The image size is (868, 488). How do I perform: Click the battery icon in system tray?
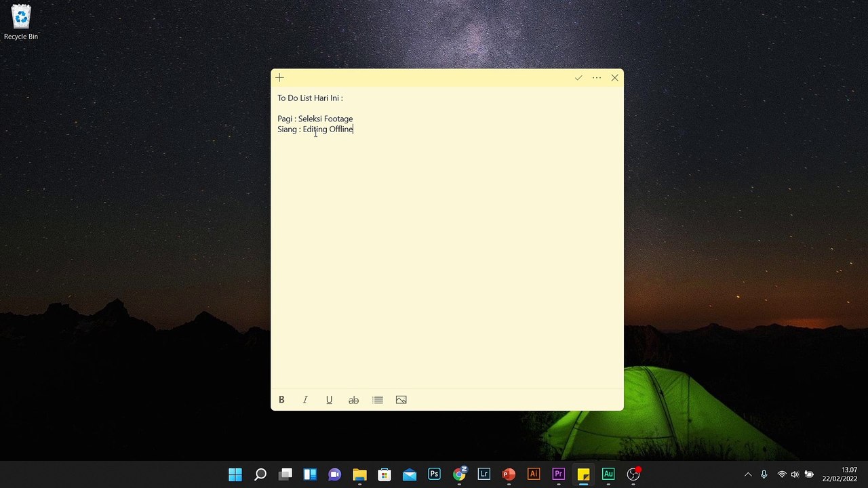click(x=809, y=474)
